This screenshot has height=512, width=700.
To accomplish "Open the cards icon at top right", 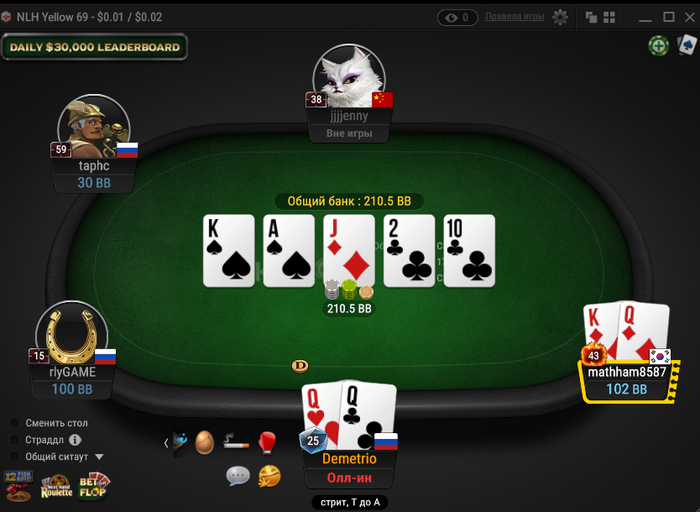I will click(x=688, y=45).
